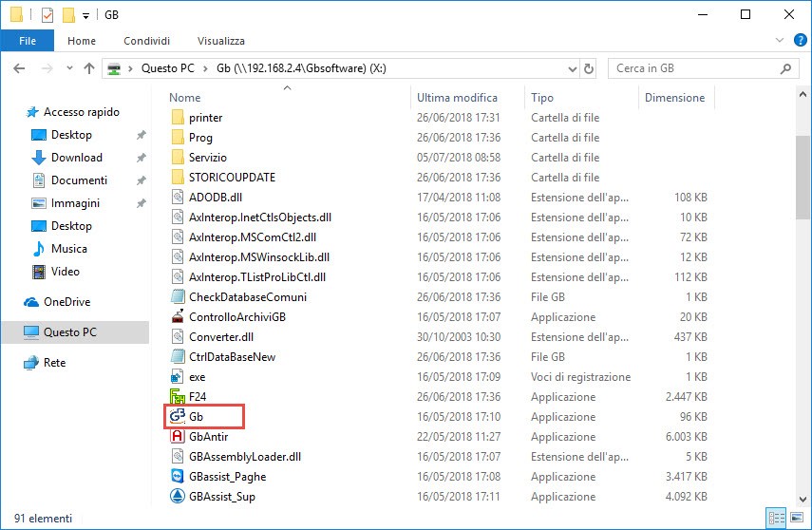Open Musica in the navigation pane
812x530 pixels.
69,249
